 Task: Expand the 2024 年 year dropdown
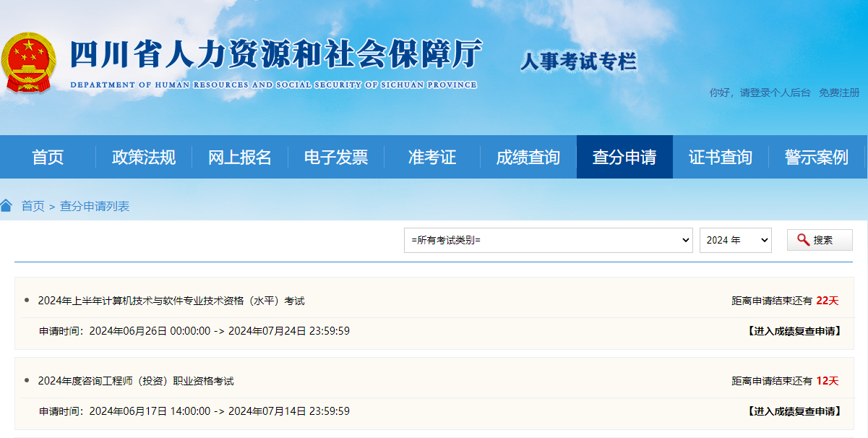point(735,240)
